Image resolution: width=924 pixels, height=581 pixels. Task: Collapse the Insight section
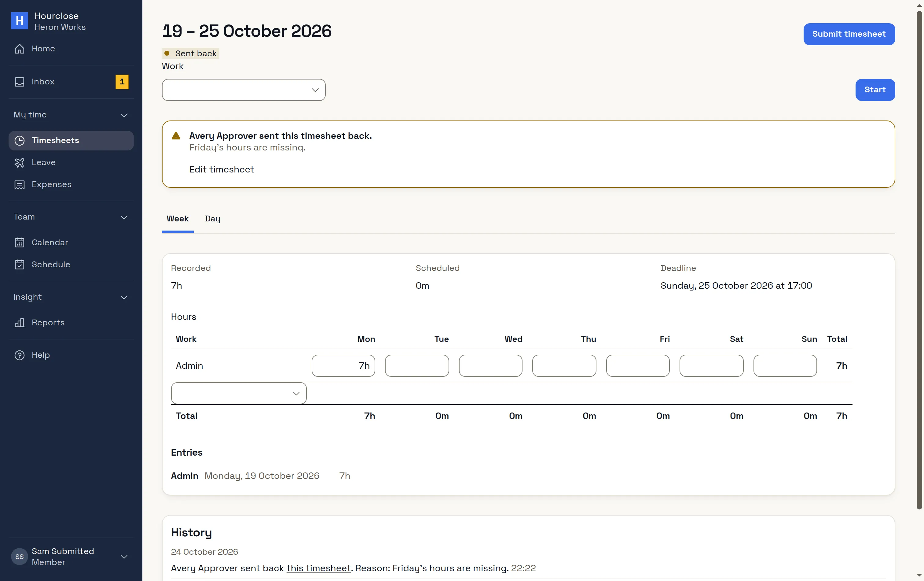tap(71, 297)
